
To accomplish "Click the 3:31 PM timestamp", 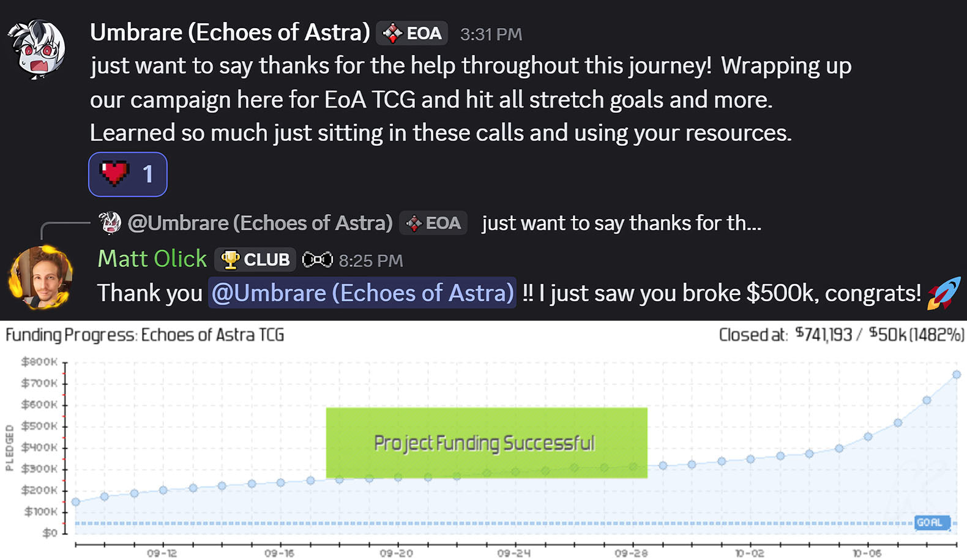I will coord(491,34).
